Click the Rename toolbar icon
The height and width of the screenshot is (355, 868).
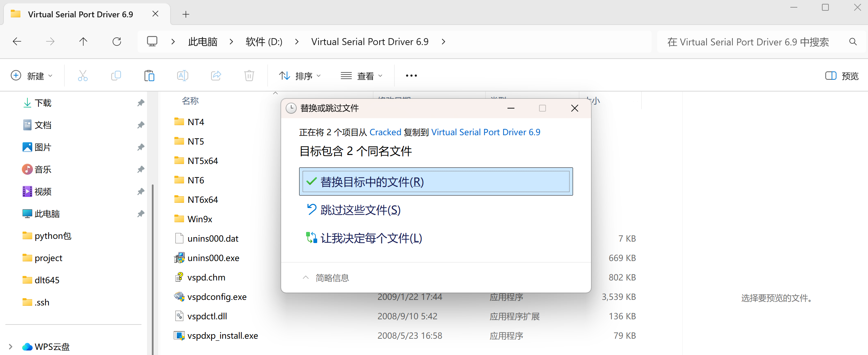[183, 76]
